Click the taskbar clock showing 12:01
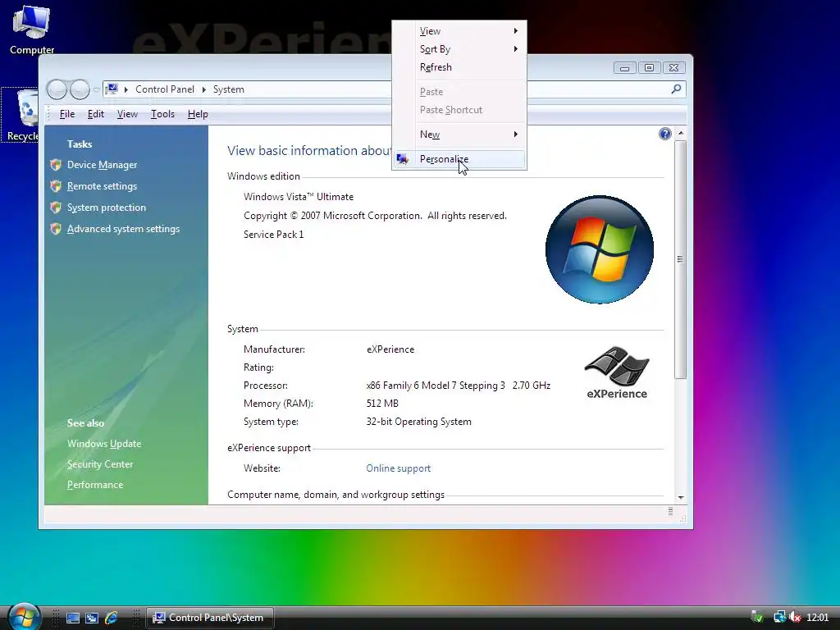This screenshot has width=840, height=630. (818, 618)
